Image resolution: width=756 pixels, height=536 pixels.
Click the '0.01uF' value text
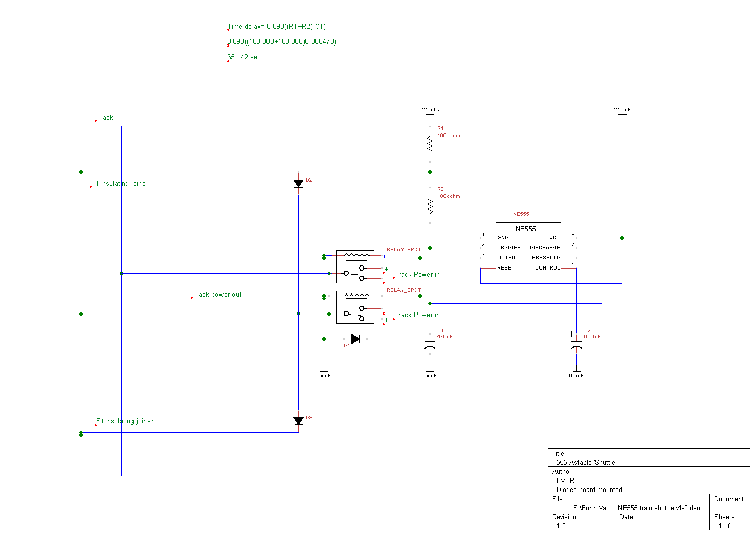coord(592,337)
